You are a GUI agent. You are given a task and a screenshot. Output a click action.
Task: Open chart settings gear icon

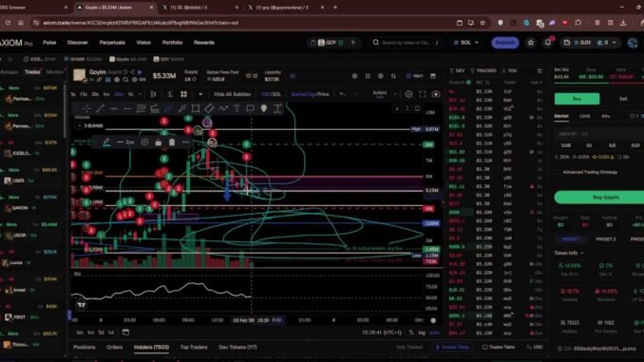pyautogui.click(x=408, y=94)
